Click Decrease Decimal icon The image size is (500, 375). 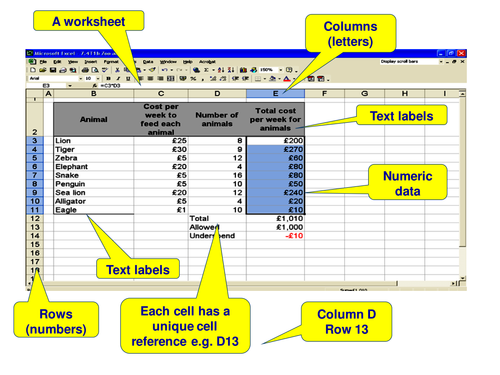(223, 79)
